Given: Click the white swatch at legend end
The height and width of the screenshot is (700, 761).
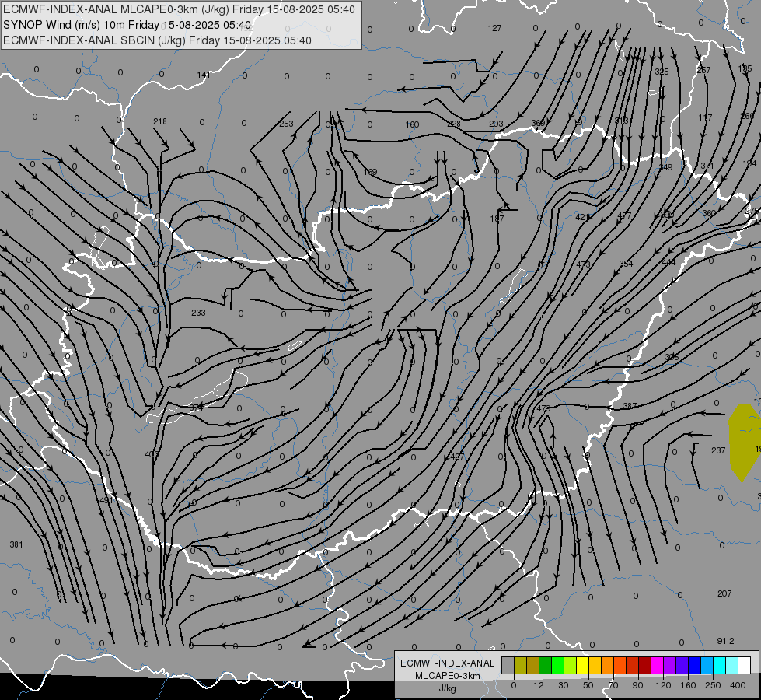Looking at the screenshot, I should (744, 666).
